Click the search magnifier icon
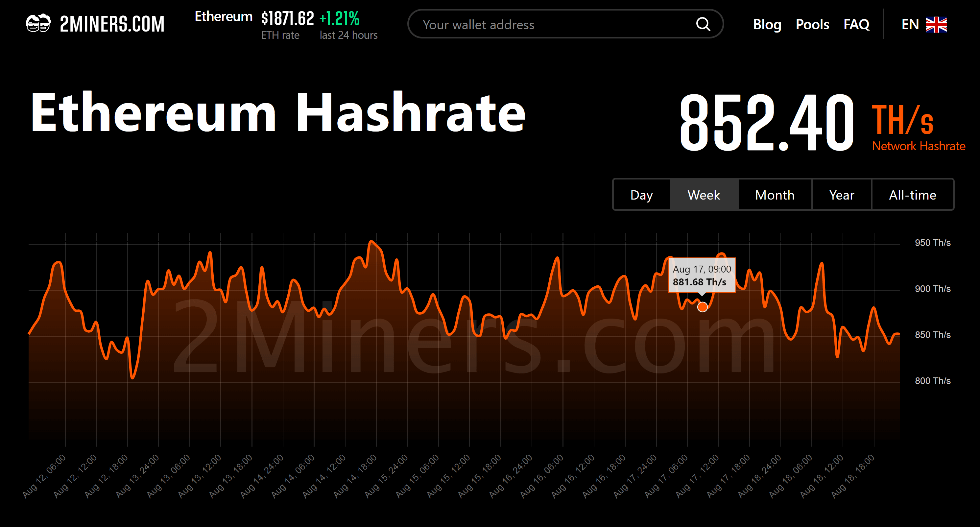This screenshot has height=527, width=980. [704, 24]
